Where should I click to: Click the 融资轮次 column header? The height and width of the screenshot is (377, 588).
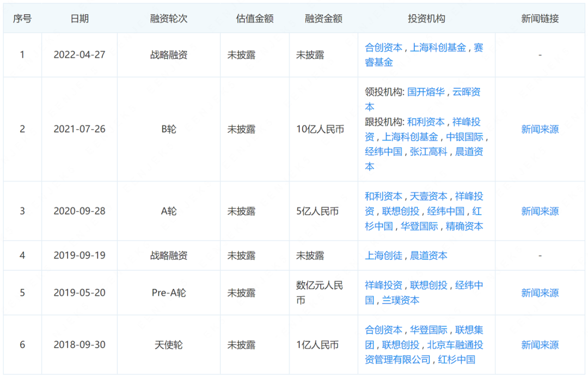tap(169, 19)
